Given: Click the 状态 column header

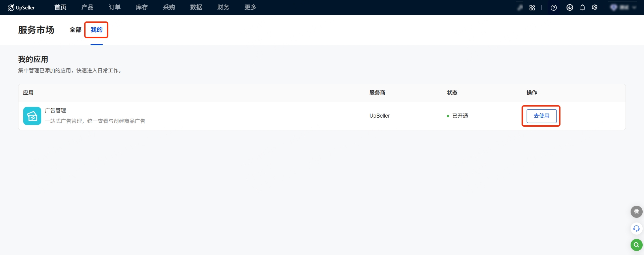Looking at the screenshot, I should pyautogui.click(x=452, y=92).
